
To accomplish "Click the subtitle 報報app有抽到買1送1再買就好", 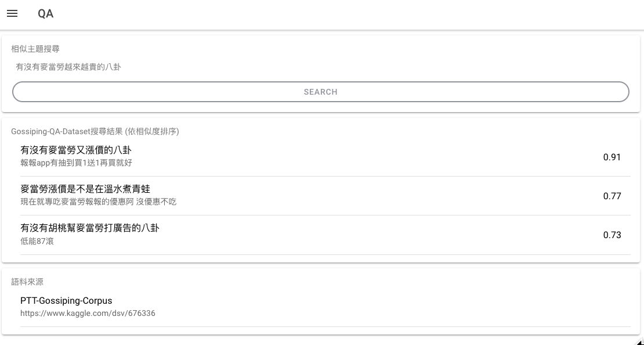I will pos(76,163).
